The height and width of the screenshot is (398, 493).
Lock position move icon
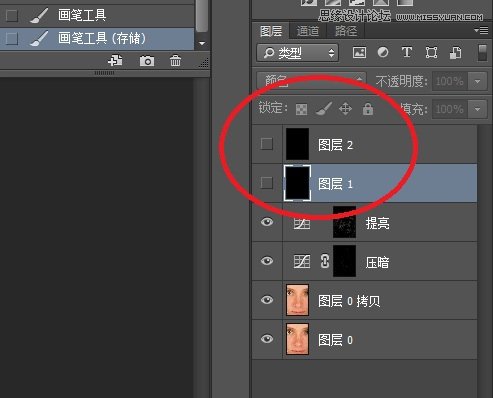point(345,109)
